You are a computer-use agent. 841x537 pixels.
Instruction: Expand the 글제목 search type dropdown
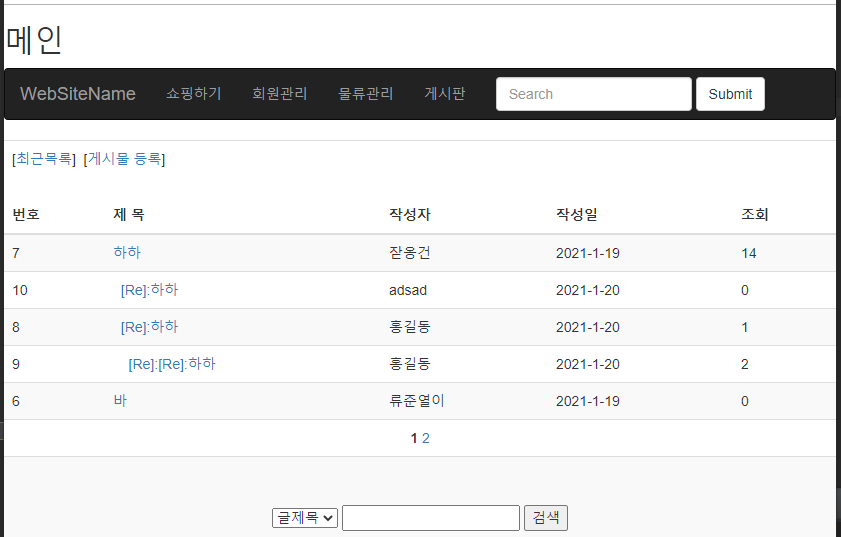(x=305, y=518)
